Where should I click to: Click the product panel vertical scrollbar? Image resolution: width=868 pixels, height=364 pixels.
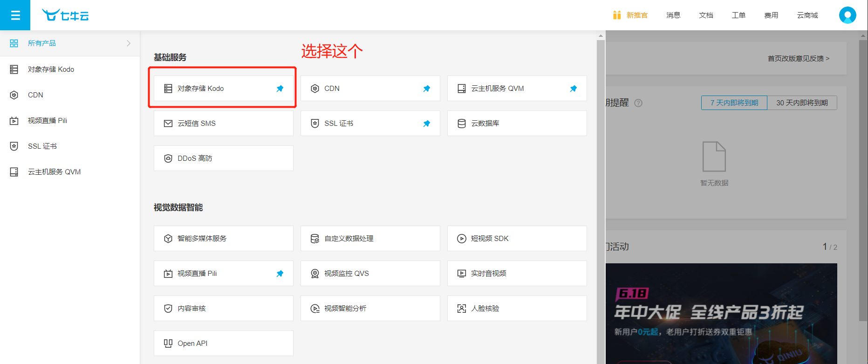(x=601, y=201)
